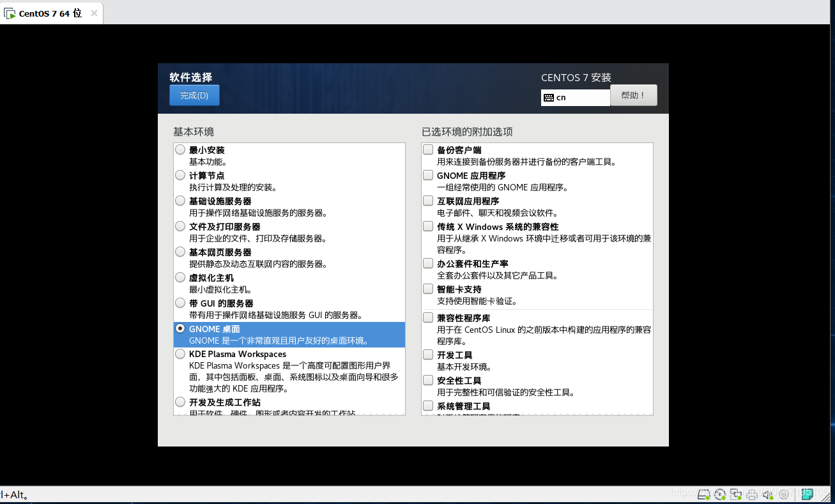Click the VM icon on CentOS 7 tab
Image resolution: width=835 pixels, height=504 pixels.
(x=10, y=13)
